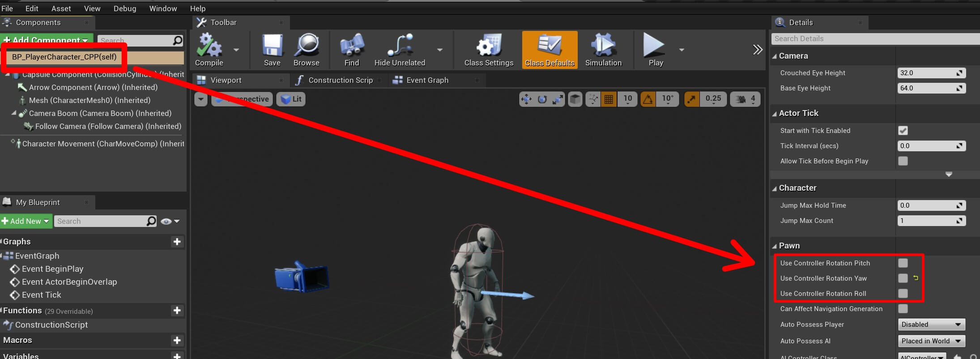Add new macro with plus icon
Viewport: 980px width, 359px height.
coord(177,341)
